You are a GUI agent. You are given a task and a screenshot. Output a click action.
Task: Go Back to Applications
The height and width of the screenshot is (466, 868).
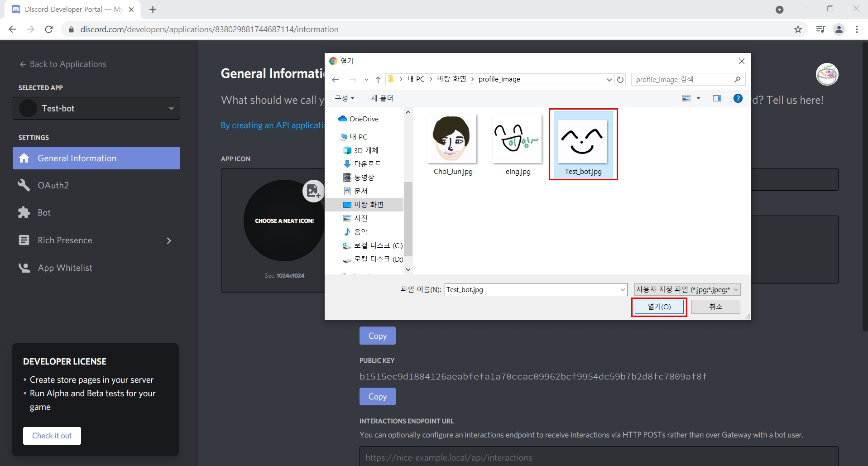pyautogui.click(x=63, y=64)
